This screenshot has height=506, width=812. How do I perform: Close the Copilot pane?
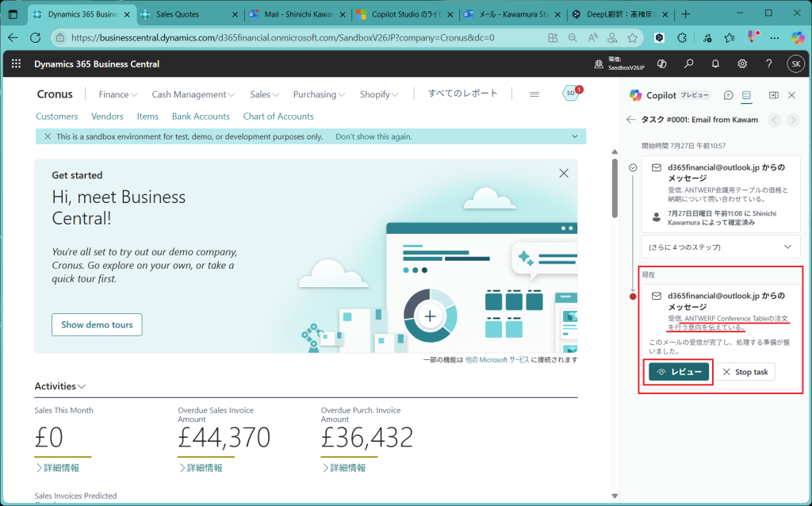(792, 95)
